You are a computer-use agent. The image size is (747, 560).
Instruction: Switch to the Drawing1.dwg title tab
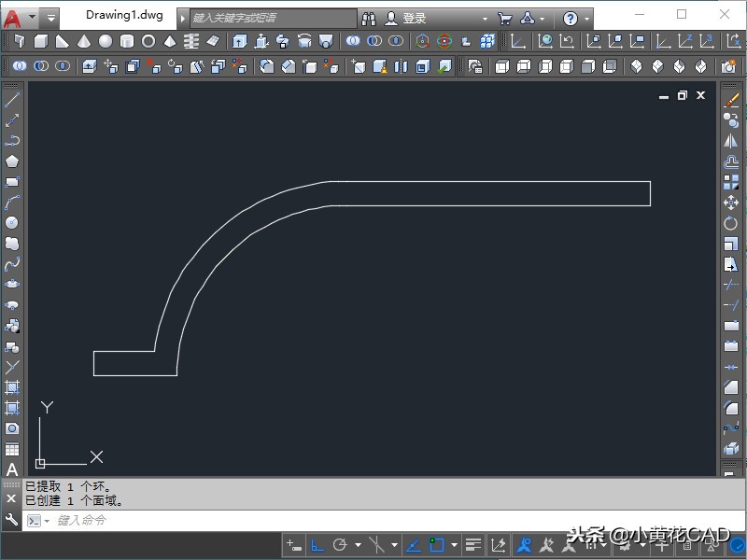pos(123,16)
